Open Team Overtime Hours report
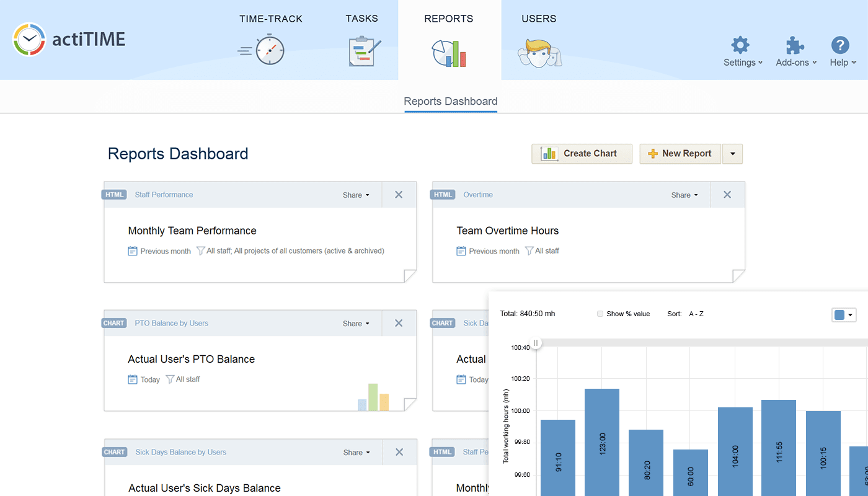The width and height of the screenshot is (868, 496). [x=508, y=231]
